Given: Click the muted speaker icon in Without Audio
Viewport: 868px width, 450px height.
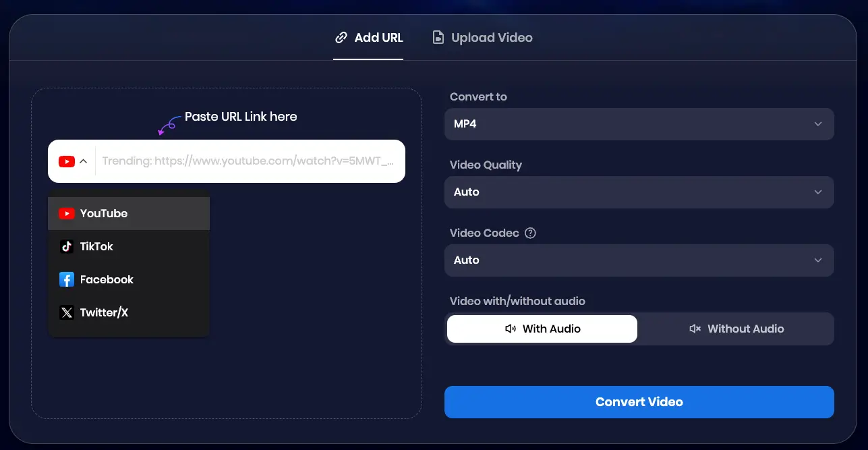Looking at the screenshot, I should click(x=695, y=329).
